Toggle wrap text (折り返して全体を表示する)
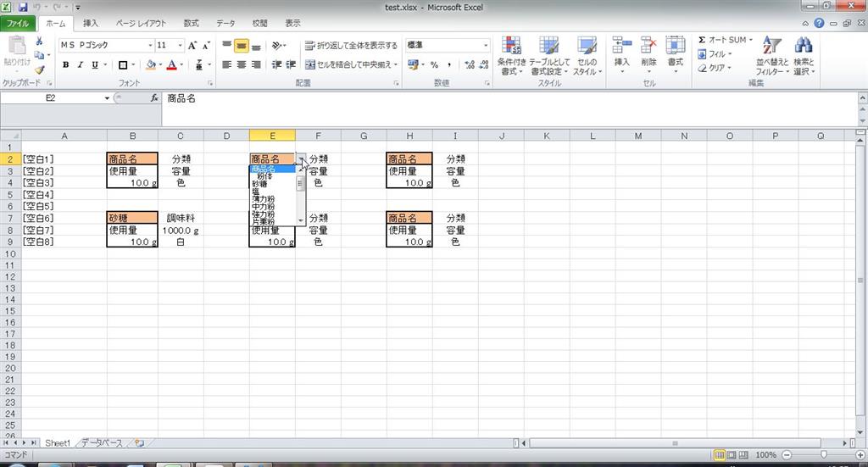This screenshot has height=467, width=868. 351,46
